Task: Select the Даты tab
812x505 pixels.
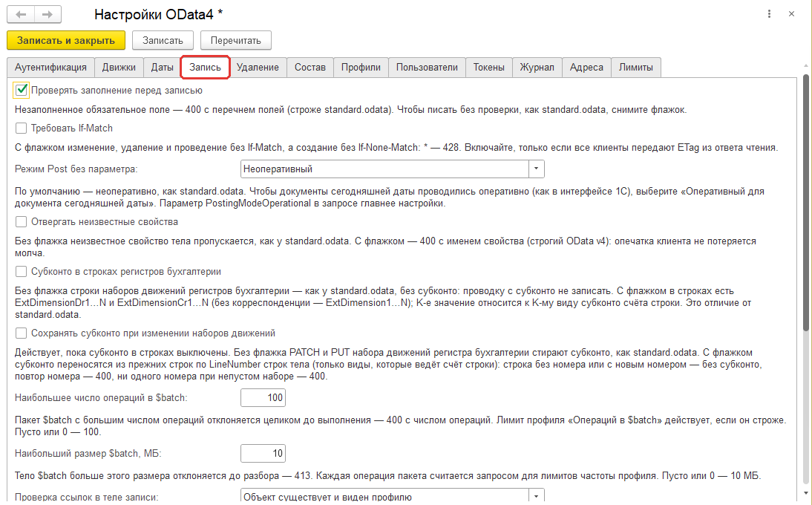Action: (x=162, y=68)
